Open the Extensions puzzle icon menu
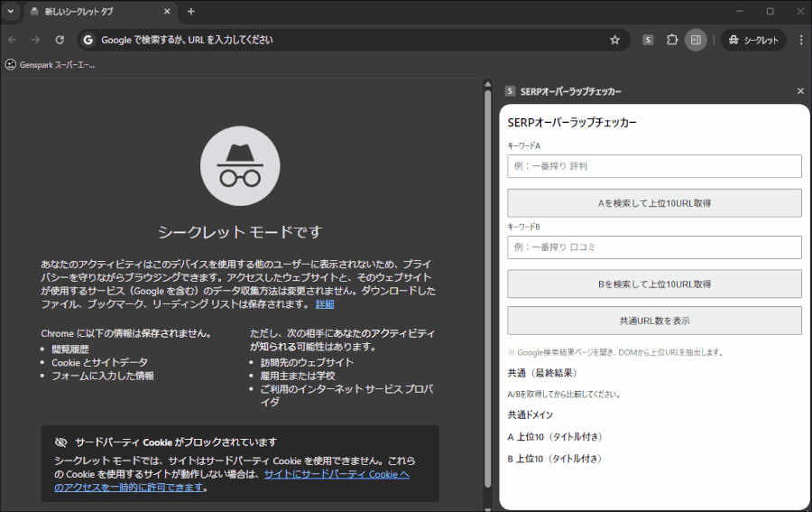Viewport: 812px width, 512px height. 672,40
